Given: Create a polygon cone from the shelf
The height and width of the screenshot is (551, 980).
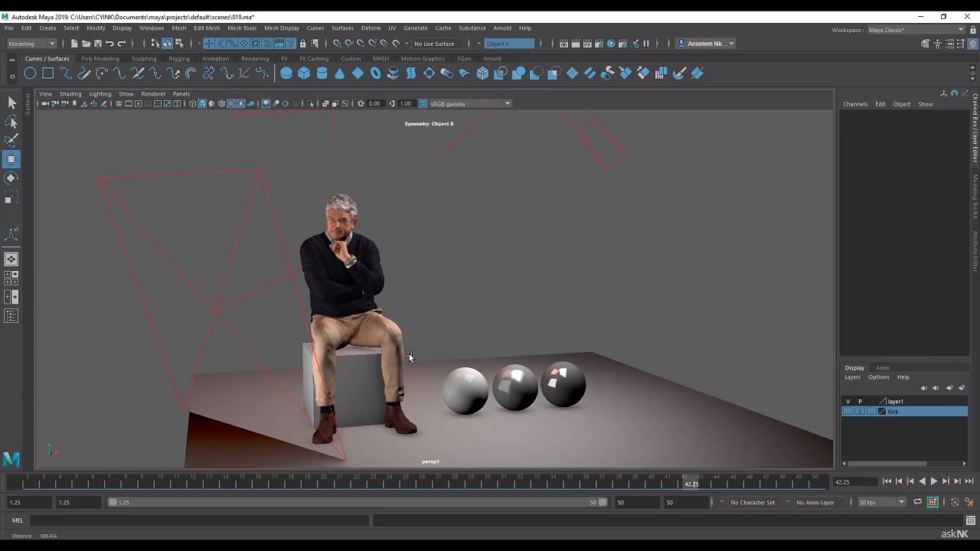Looking at the screenshot, I should click(339, 73).
